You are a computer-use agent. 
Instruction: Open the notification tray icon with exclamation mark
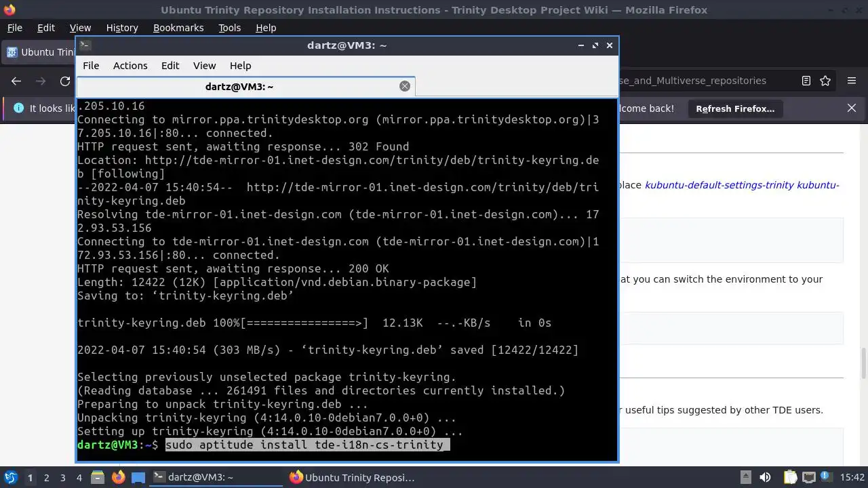click(827, 477)
